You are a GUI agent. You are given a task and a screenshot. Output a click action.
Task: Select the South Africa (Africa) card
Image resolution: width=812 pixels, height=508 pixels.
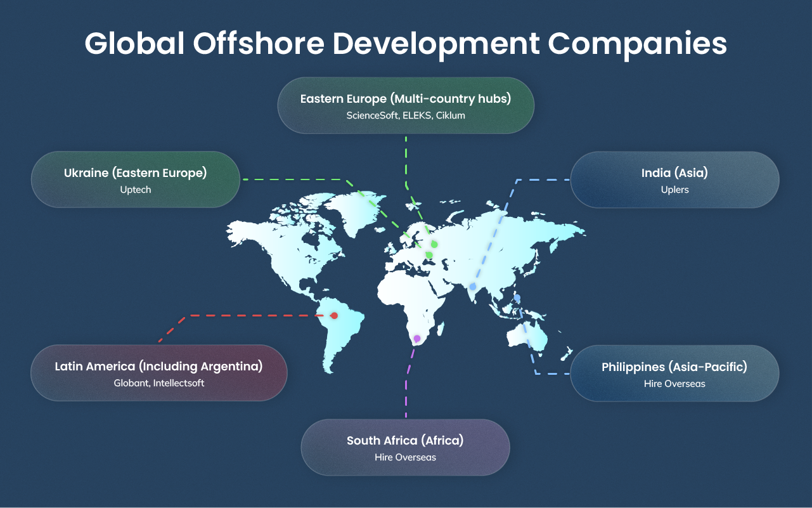click(405, 447)
